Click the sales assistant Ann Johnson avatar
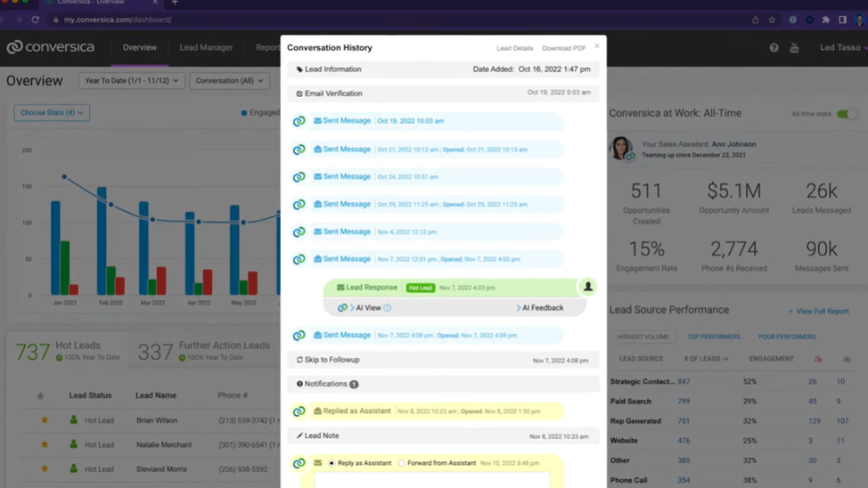Screen dimensions: 868x488 620,149
